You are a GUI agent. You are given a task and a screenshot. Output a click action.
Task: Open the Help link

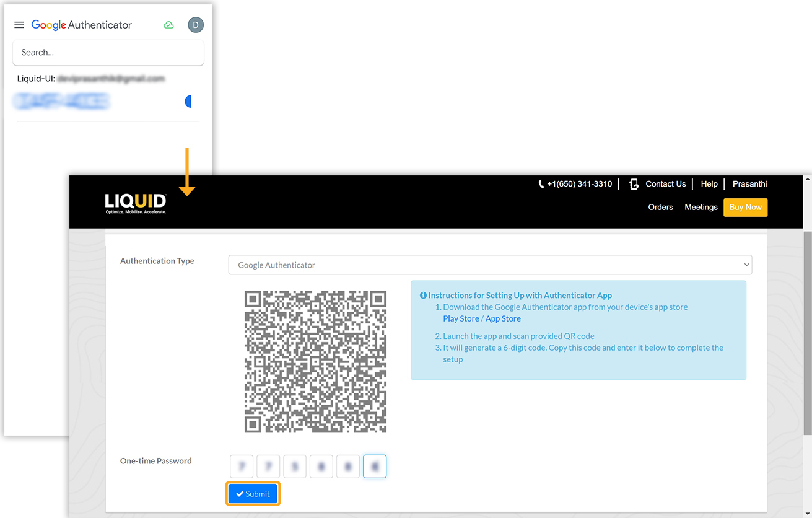[709, 184]
